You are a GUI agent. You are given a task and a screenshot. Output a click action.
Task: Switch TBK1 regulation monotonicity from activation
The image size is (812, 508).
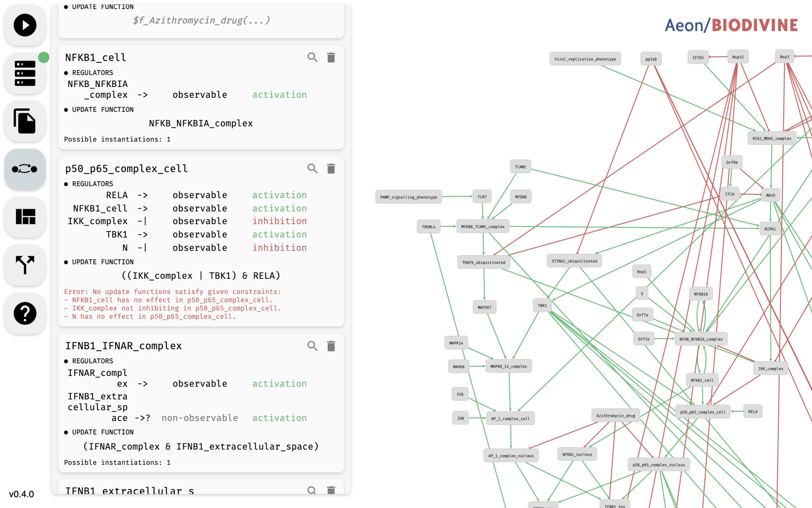tap(279, 234)
